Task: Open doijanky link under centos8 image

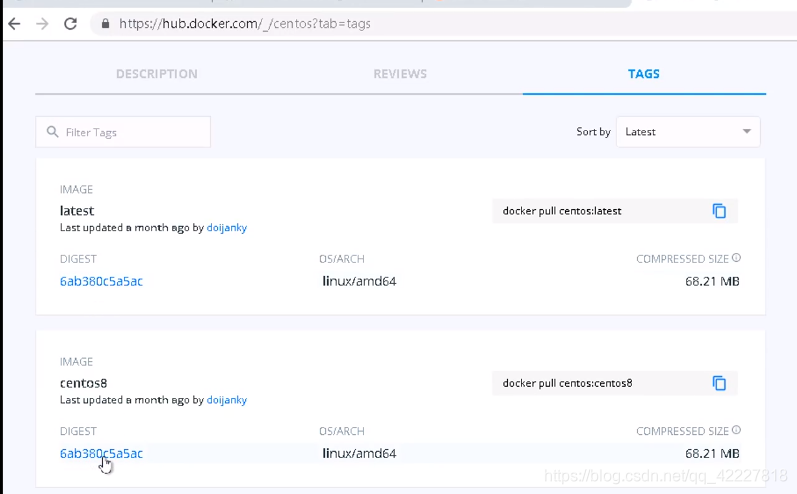Action: click(227, 400)
